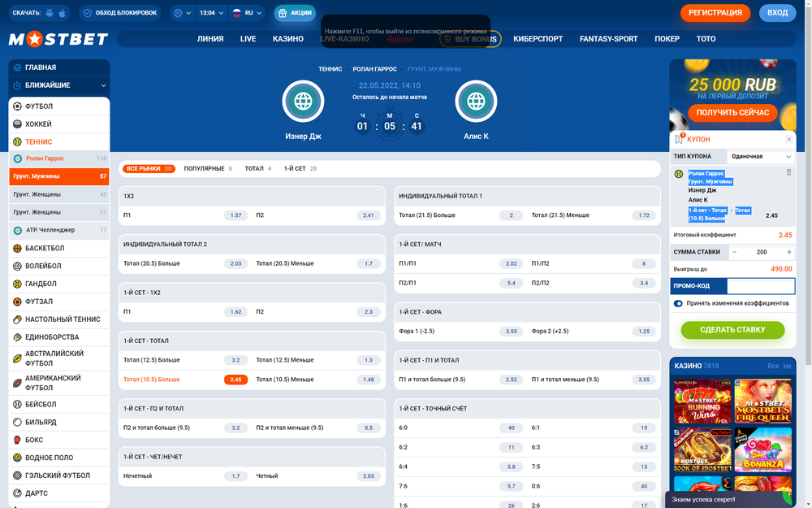Pick Фора 1 (-2.5) odds 3.55
Screen dimensions: 812x508
pos(511,332)
